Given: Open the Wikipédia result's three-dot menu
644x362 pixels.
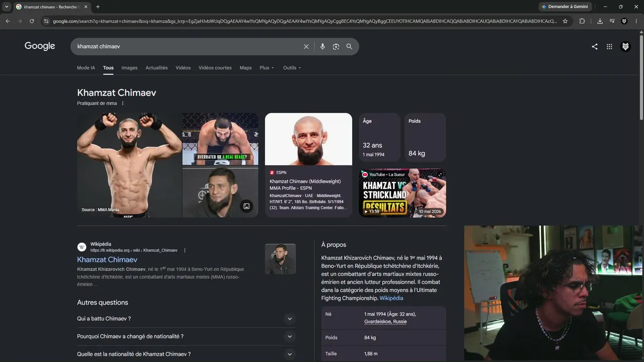Looking at the screenshot, I should point(185,250).
